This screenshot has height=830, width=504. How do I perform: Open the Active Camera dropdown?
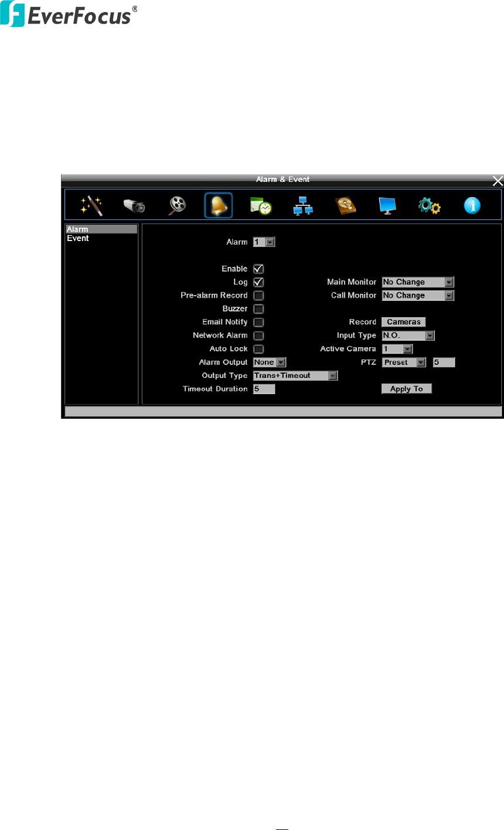point(397,349)
